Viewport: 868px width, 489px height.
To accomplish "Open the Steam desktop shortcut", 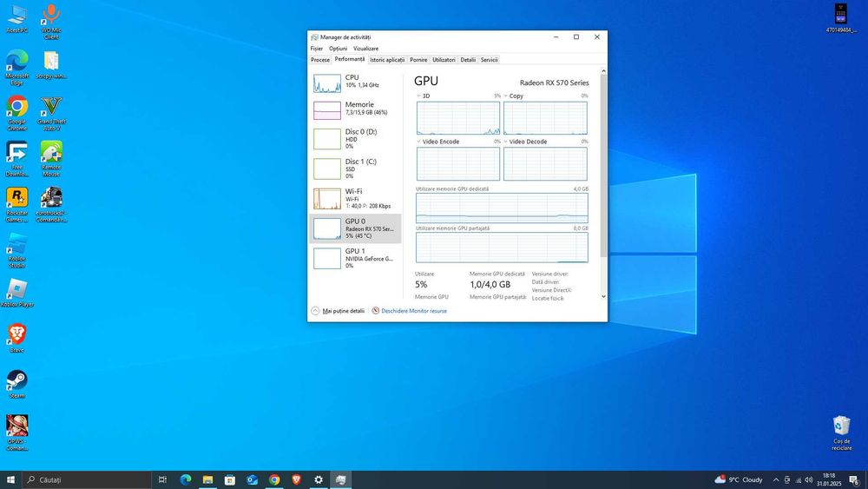I will point(17,384).
